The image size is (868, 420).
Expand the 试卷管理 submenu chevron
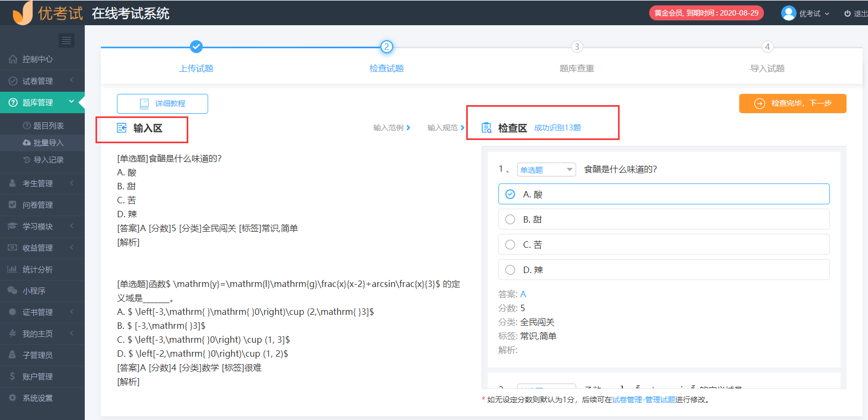coord(71,80)
